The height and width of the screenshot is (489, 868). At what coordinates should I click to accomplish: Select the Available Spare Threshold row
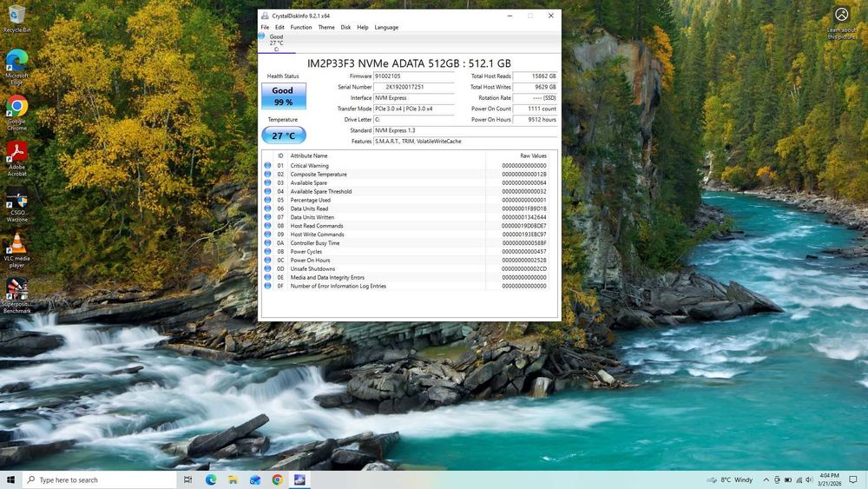coord(407,191)
